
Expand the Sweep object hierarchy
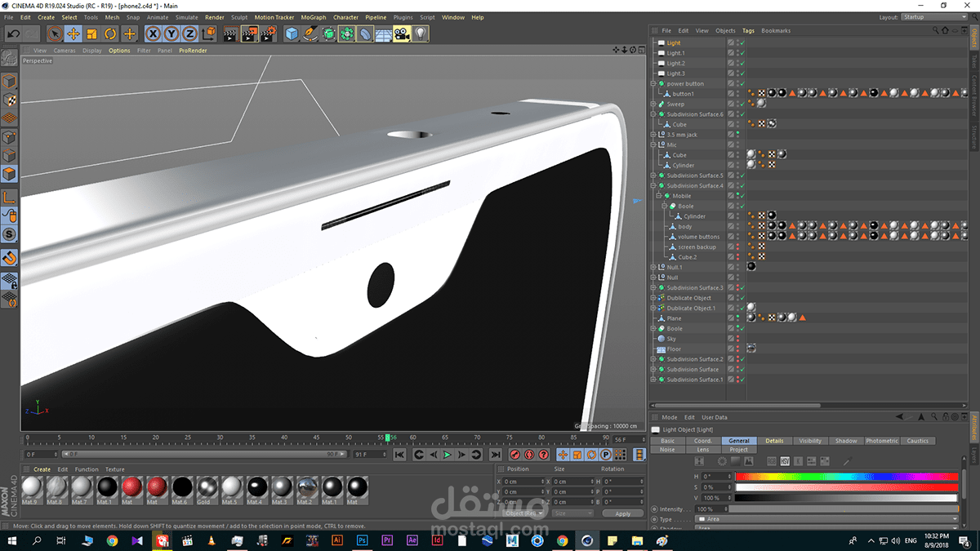click(x=653, y=104)
